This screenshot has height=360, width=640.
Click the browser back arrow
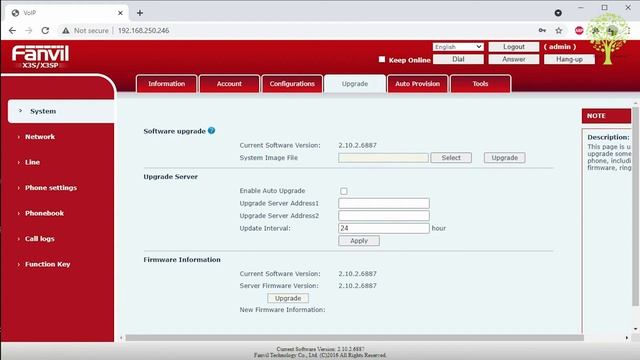[x=12, y=31]
